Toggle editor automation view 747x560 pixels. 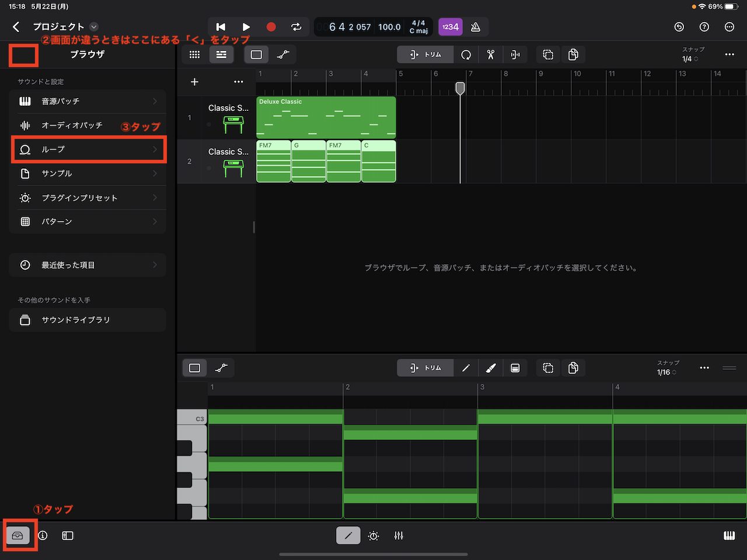[x=221, y=368]
